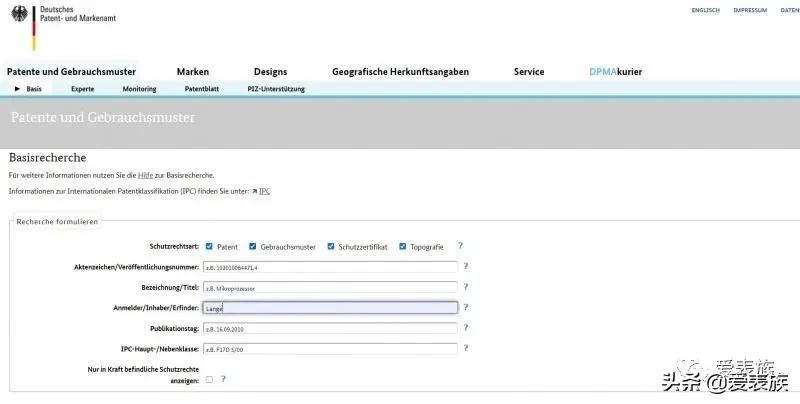Switch to the Experte tab
Image resolution: width=800 pixels, height=404 pixels.
pyautogui.click(x=82, y=89)
